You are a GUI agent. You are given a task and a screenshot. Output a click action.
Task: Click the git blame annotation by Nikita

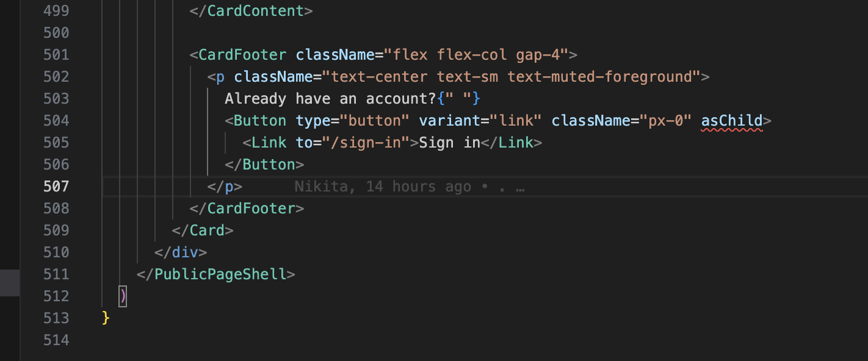pos(410,187)
